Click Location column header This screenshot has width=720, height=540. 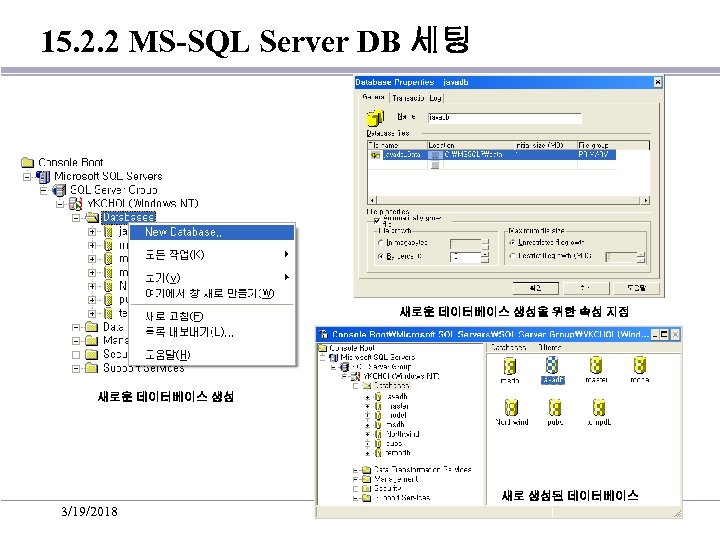(471, 145)
